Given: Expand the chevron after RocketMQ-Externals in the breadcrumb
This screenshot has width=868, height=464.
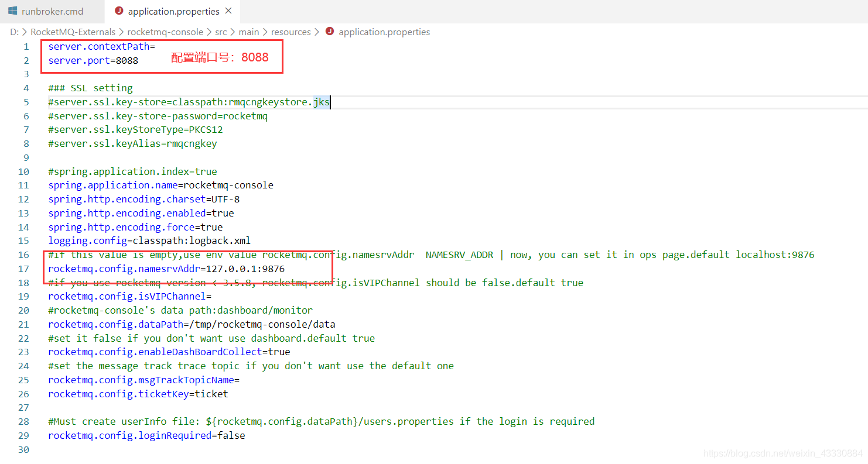Looking at the screenshot, I should coord(121,32).
